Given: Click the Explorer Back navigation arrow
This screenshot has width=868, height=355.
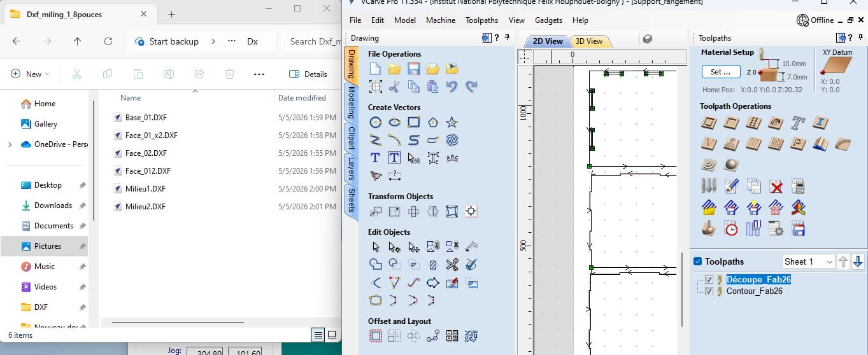Looking at the screenshot, I should click(x=17, y=41).
